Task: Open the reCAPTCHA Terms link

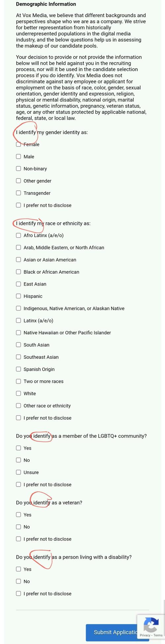Action: point(158,635)
